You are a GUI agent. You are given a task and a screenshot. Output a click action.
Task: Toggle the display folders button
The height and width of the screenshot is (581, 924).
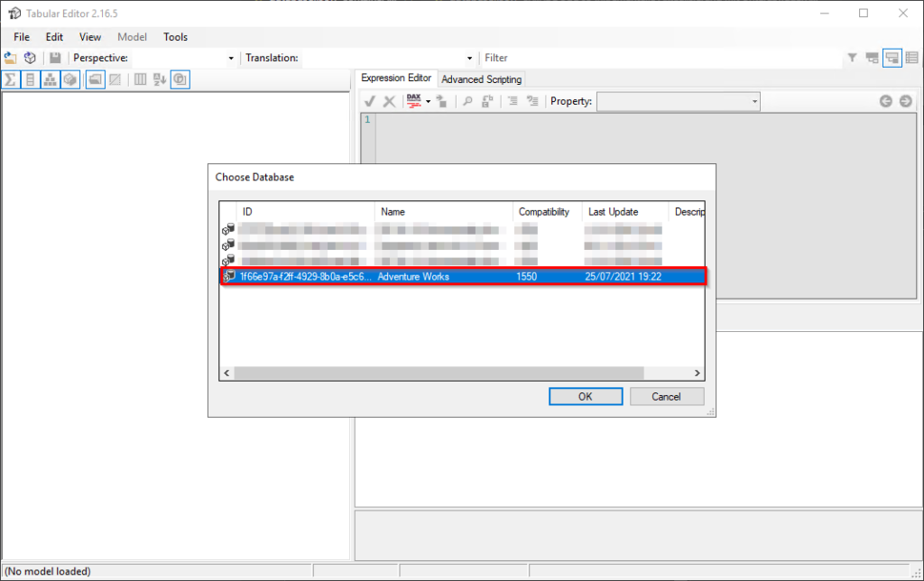pos(96,79)
